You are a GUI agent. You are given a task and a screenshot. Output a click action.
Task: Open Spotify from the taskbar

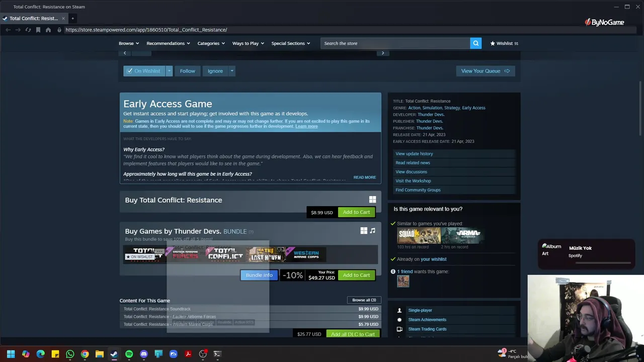point(129,354)
